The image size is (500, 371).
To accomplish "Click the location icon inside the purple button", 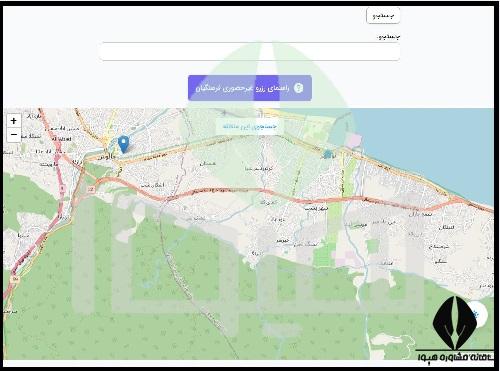I will (x=298, y=88).
